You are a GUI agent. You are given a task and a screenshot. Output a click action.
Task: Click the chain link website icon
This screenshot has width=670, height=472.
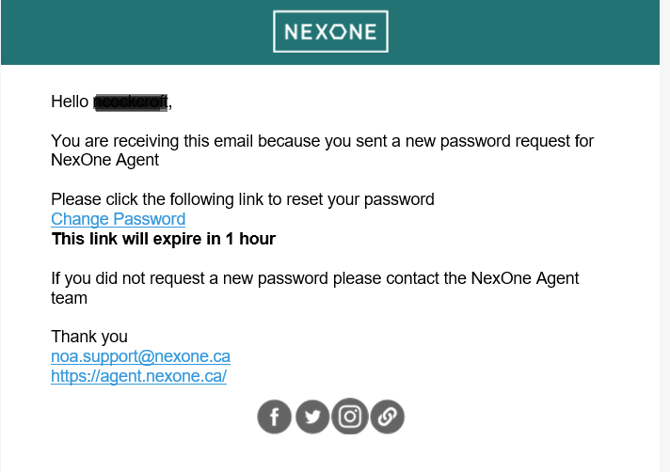point(387,417)
